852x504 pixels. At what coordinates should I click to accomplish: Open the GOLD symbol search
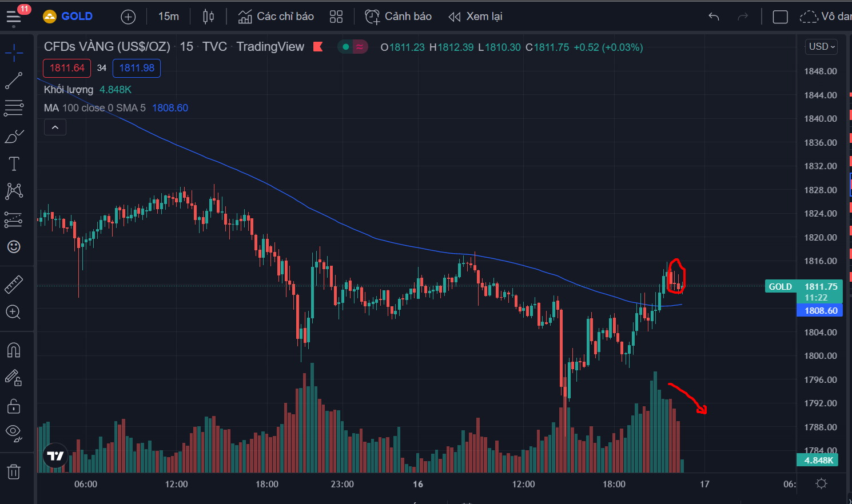click(x=68, y=17)
